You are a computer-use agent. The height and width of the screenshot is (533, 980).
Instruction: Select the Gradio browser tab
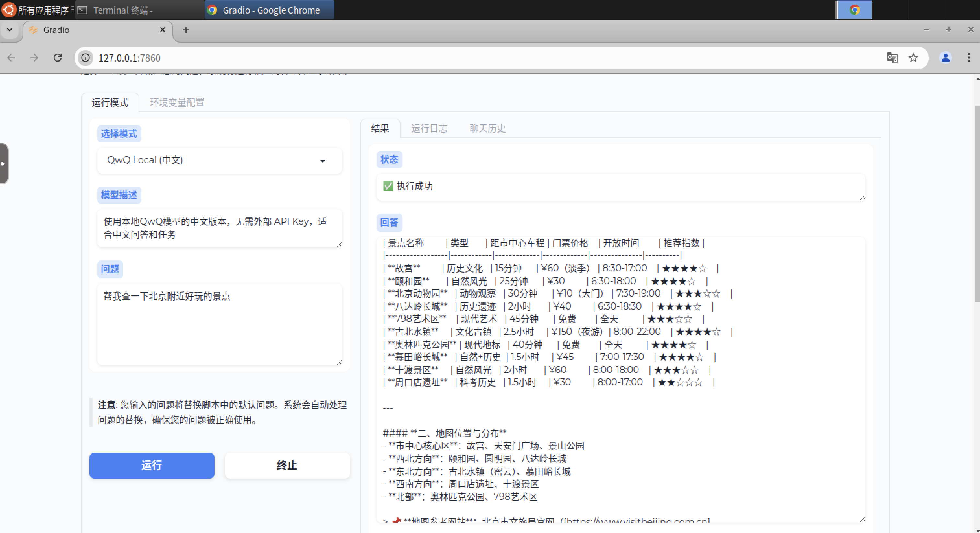(98, 30)
